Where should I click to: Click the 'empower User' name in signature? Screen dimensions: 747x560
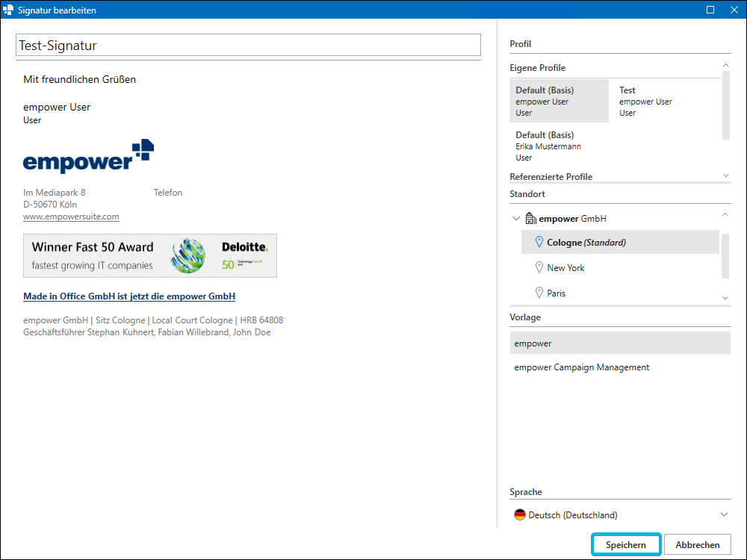pos(57,107)
